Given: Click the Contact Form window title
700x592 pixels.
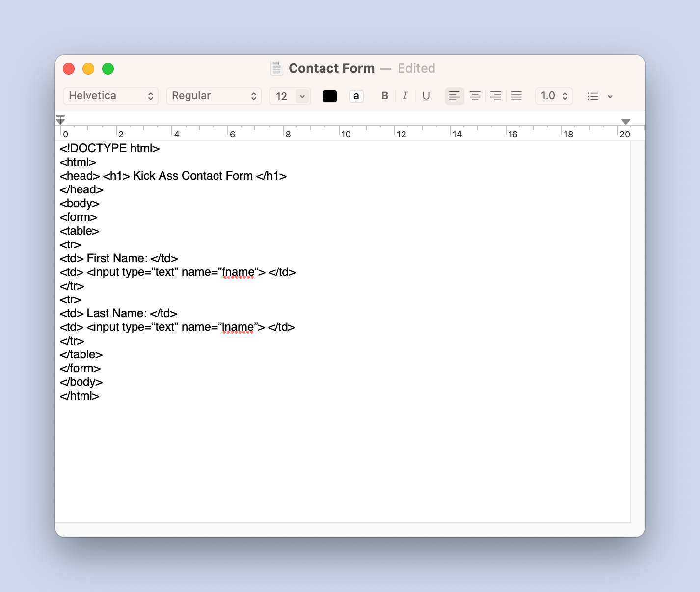Looking at the screenshot, I should 331,68.
